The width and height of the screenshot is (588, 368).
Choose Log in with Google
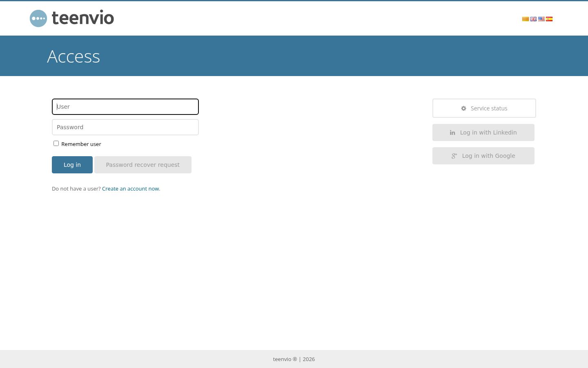[x=483, y=156]
